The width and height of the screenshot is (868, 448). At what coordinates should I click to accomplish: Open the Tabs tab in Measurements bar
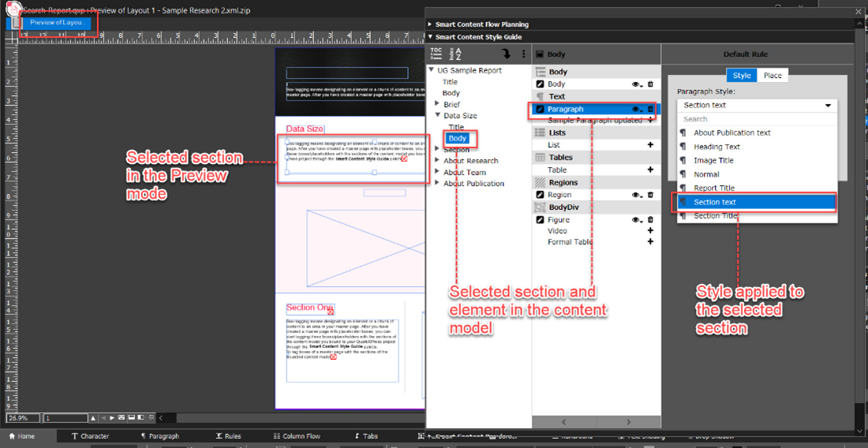point(366,436)
